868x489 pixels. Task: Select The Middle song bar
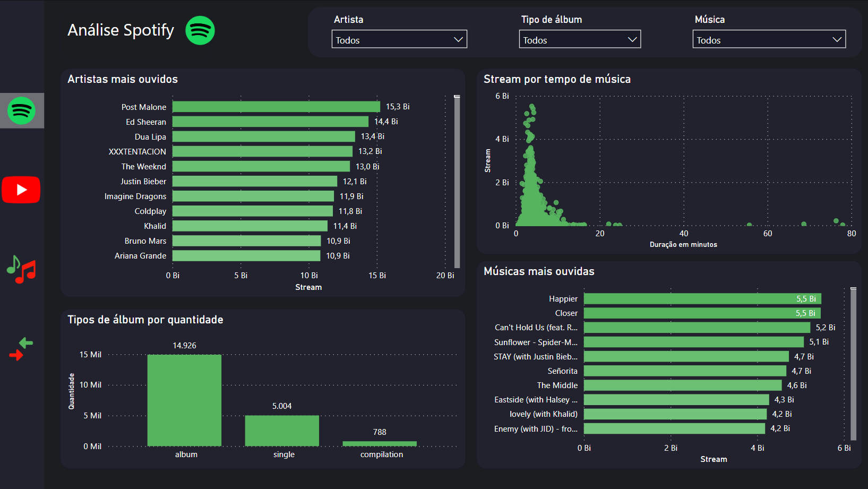click(683, 385)
